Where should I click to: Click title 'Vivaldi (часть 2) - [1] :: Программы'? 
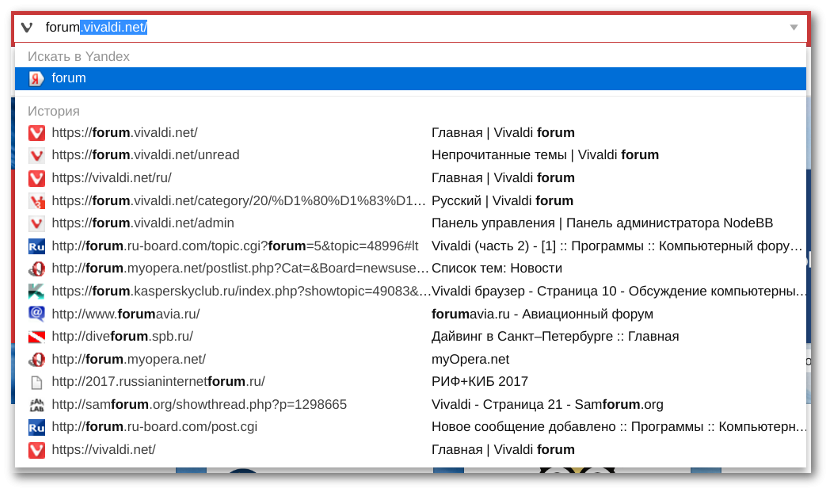[617, 246]
